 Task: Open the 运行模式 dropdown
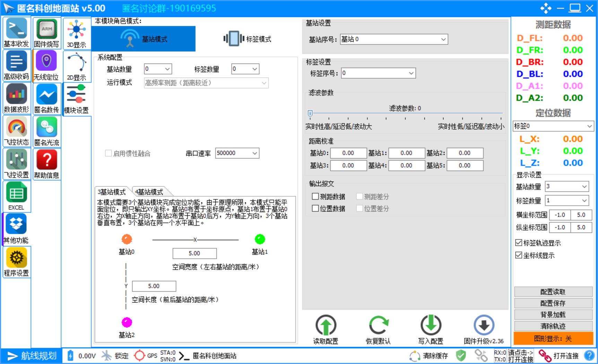coord(206,83)
